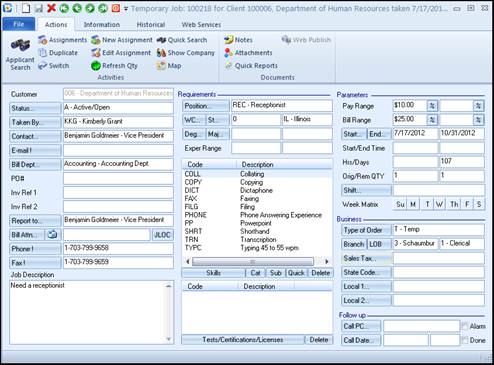Toggle W in Week Matrix
Viewport: 494px width, 365px height.
click(439, 204)
